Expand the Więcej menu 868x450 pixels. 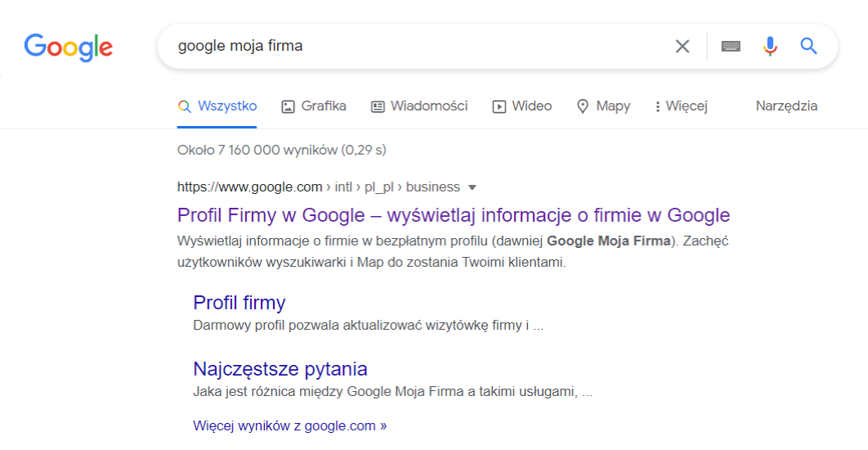point(681,106)
